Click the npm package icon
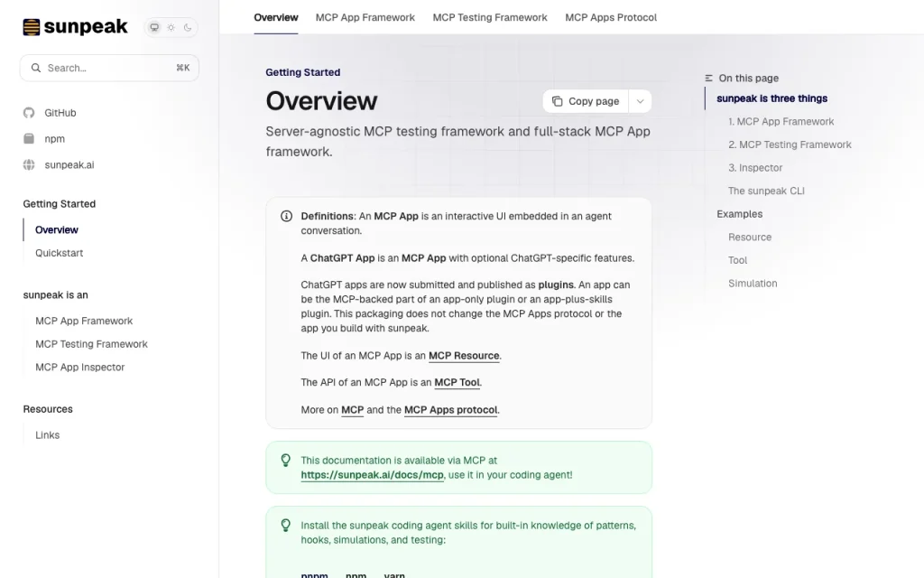Image resolution: width=924 pixels, height=578 pixels. [29, 138]
